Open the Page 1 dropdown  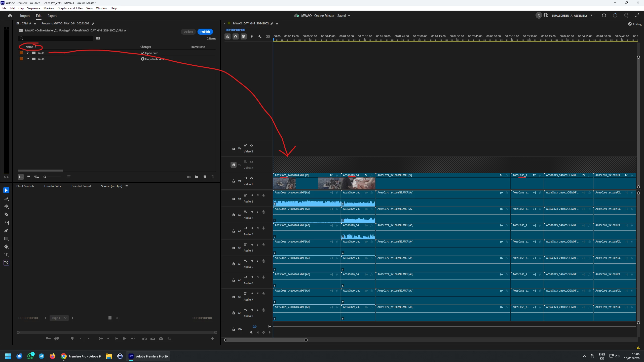pos(59,318)
